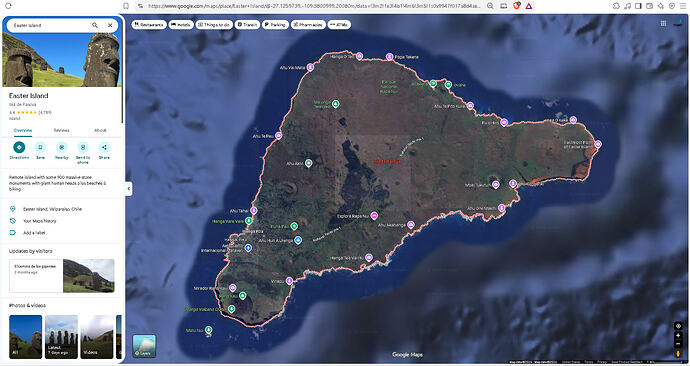Click the Motu Nui green park pin
This screenshot has height=366, width=690.
209,329
